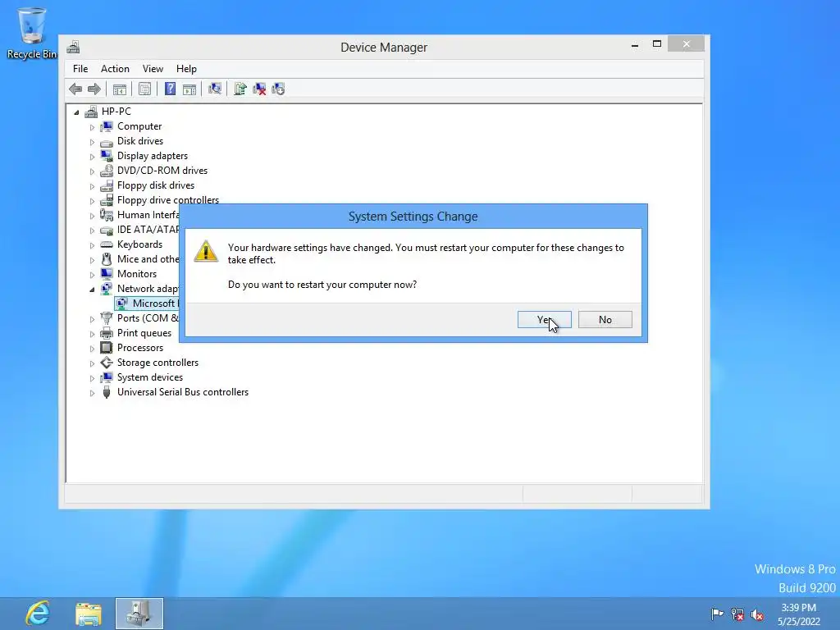This screenshot has height=630, width=840.
Task: Click the Device Manager title bar icon
Action: [73, 47]
